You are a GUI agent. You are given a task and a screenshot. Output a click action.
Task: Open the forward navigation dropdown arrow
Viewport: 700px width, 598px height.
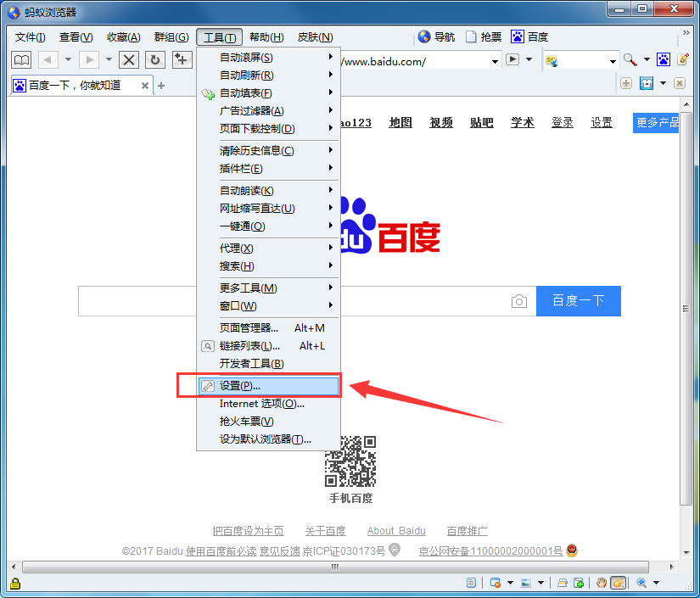coord(108,59)
